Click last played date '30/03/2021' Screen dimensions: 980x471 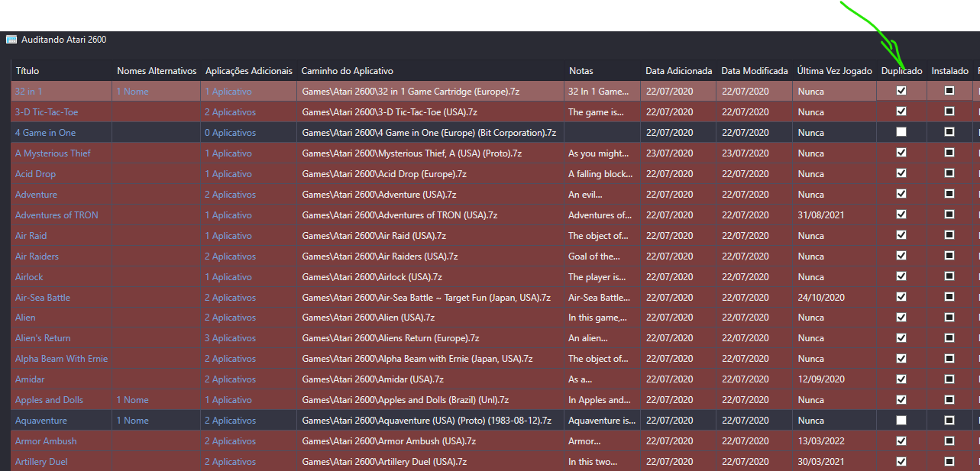point(821,462)
